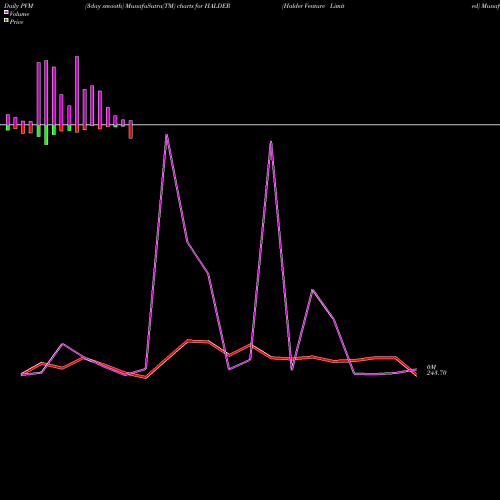
Task: Click the first magenta line peak
Action: point(167,135)
